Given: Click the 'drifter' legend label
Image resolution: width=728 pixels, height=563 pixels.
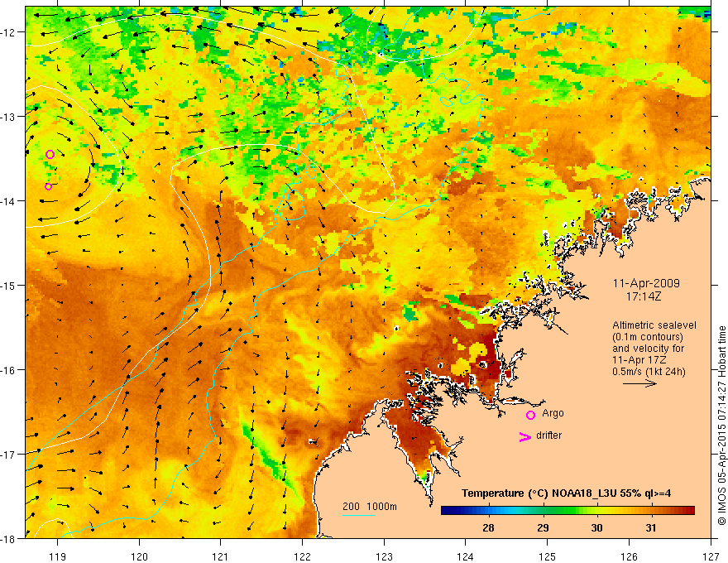Looking at the screenshot, I should tap(548, 435).
